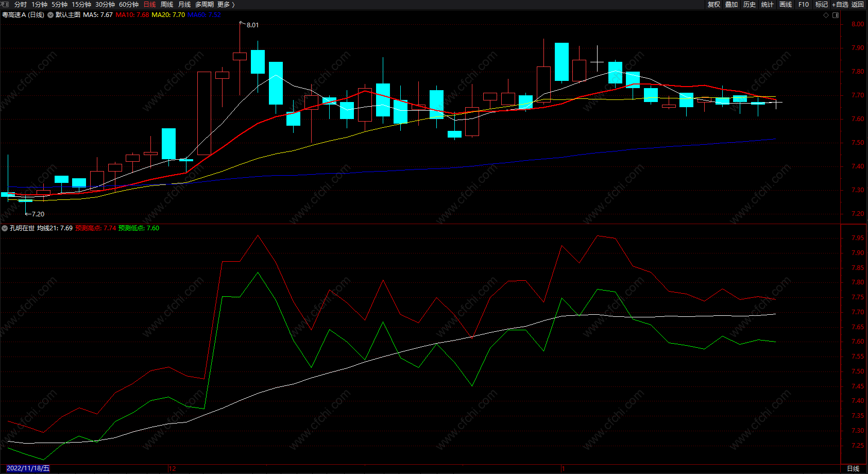Viewport: 868px width, 474px height.
Task: Open the 历史 history button
Action: (x=750, y=5)
